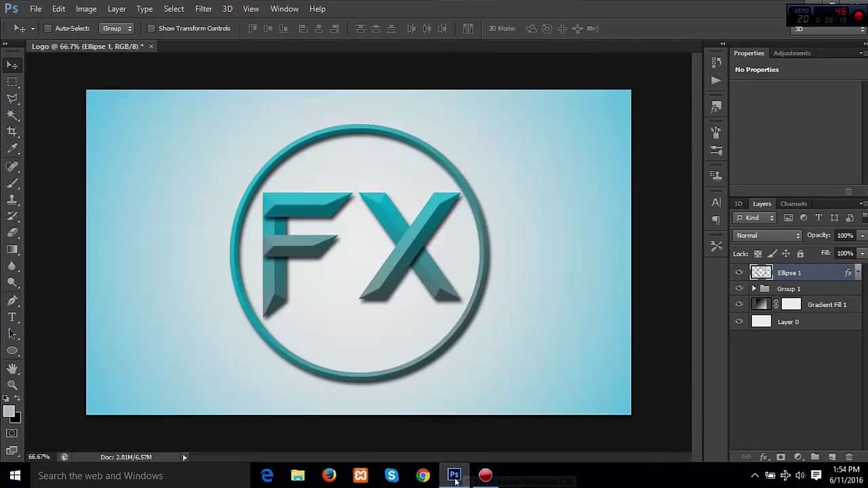The width and height of the screenshot is (868, 488).
Task: Click the foreground color swatch
Action: click(x=9, y=411)
